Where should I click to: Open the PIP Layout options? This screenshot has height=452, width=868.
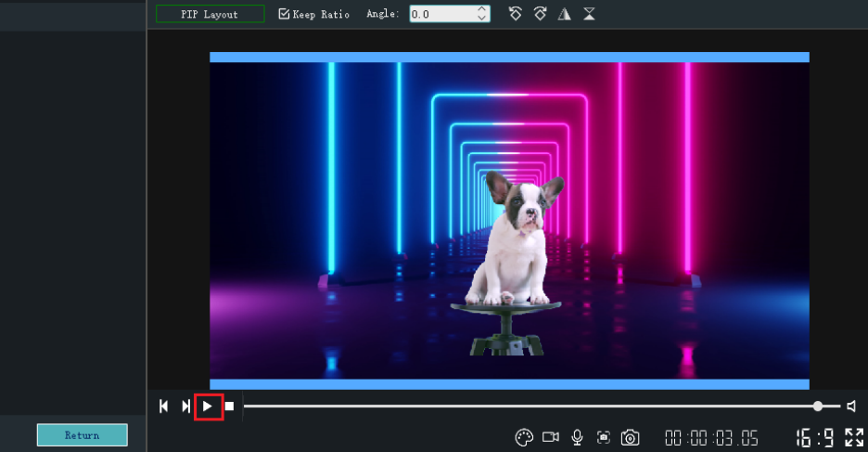210,14
